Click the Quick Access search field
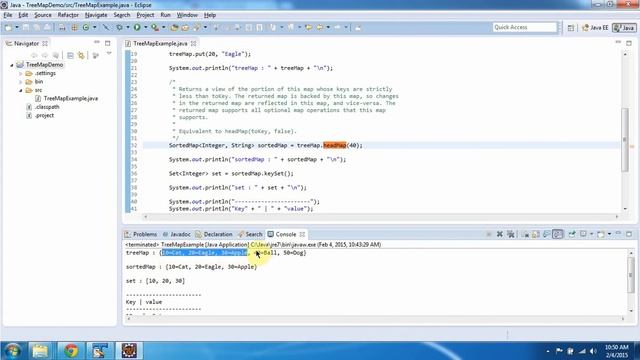 524,27
